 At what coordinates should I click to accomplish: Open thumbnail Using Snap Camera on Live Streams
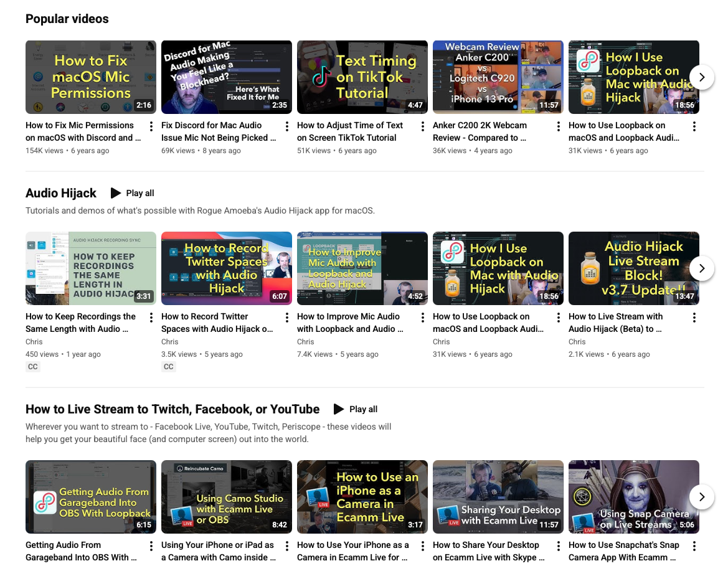(x=634, y=497)
